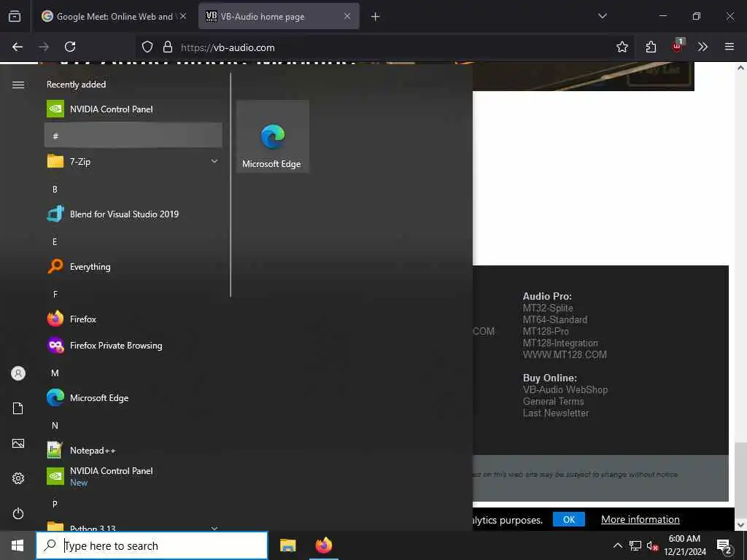Open the clock showing 6:00 AM
Viewport: 747px width, 560px height.
[x=685, y=545]
